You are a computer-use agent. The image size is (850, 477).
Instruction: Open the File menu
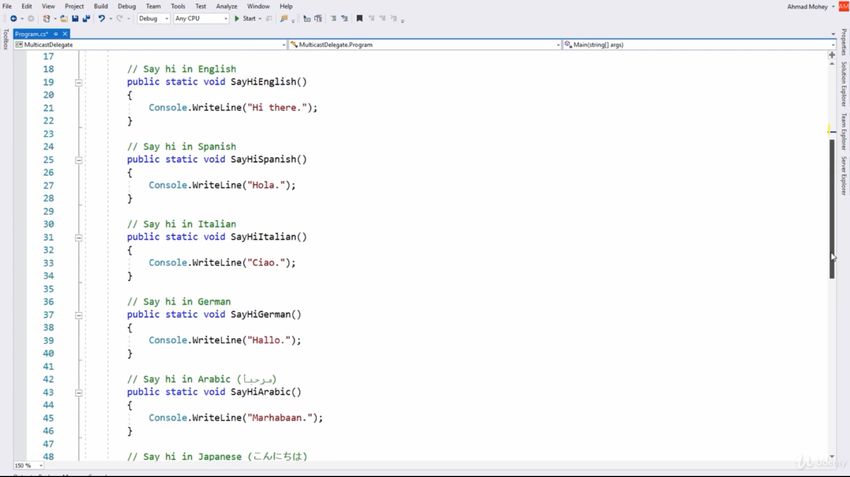(7, 6)
